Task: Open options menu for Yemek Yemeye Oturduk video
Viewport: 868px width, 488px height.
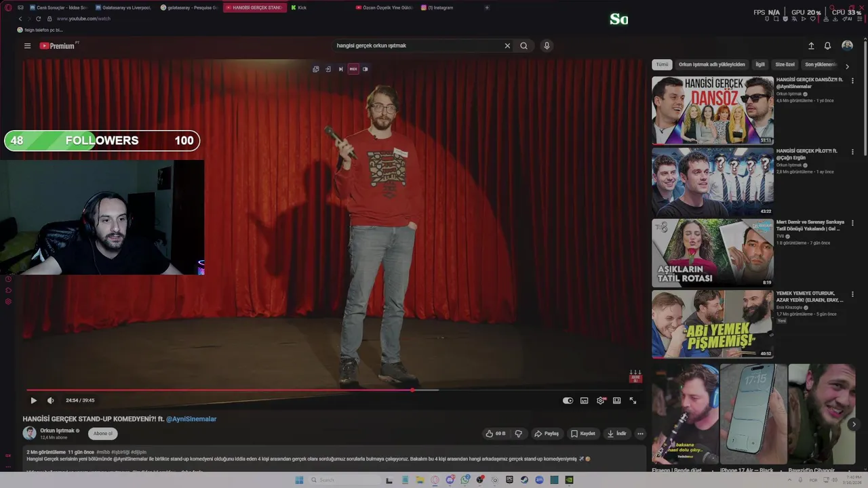Action: pos(852,294)
